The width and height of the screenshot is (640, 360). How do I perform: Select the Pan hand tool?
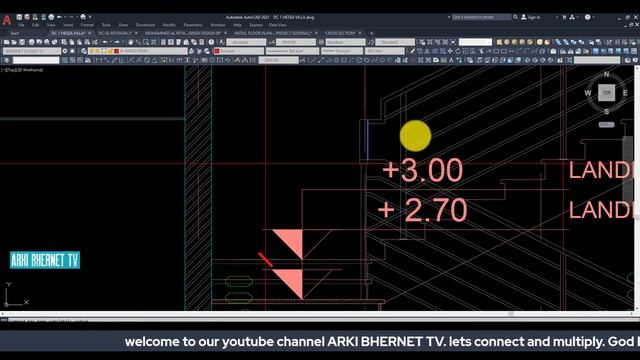tap(130, 42)
